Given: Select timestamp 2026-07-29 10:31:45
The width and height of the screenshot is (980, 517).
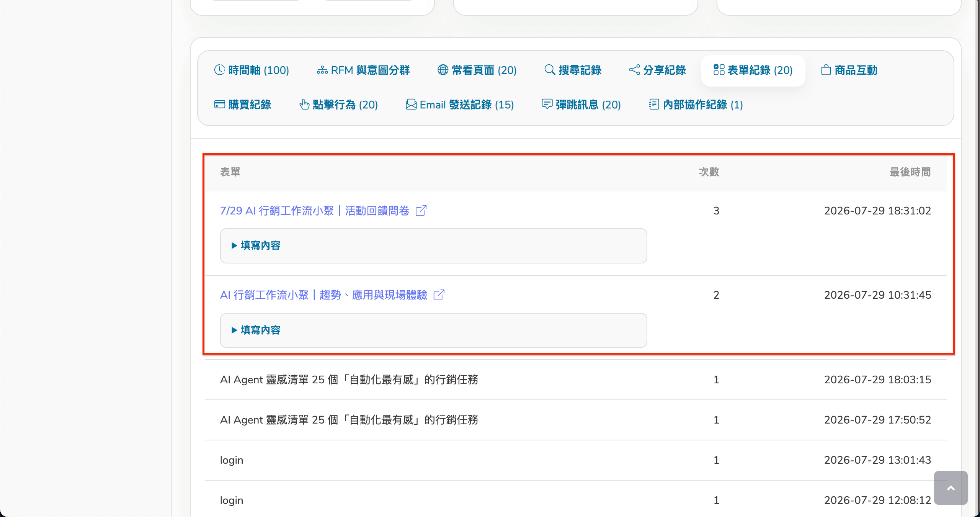Looking at the screenshot, I should pyautogui.click(x=877, y=295).
